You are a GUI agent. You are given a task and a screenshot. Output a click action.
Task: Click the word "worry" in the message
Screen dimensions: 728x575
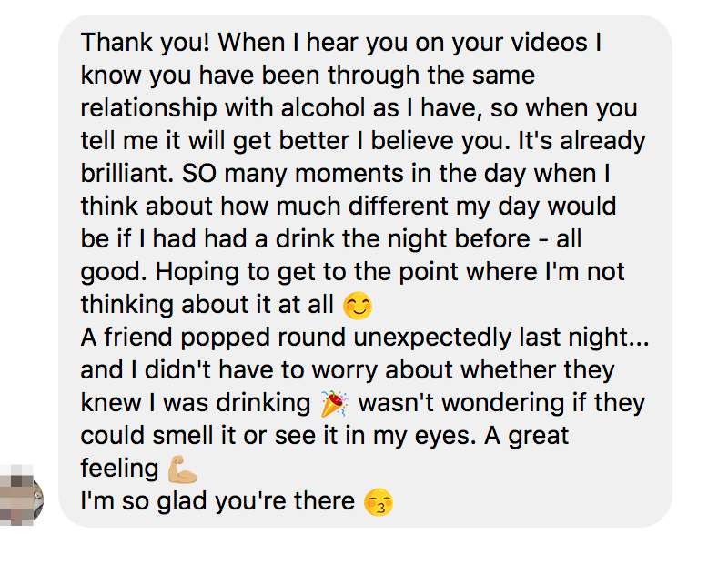[344, 370]
